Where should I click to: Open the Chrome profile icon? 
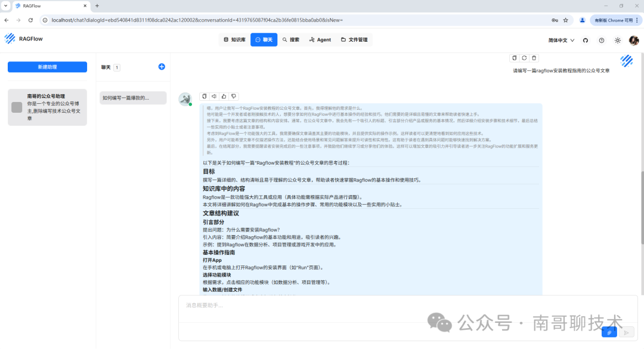click(582, 20)
